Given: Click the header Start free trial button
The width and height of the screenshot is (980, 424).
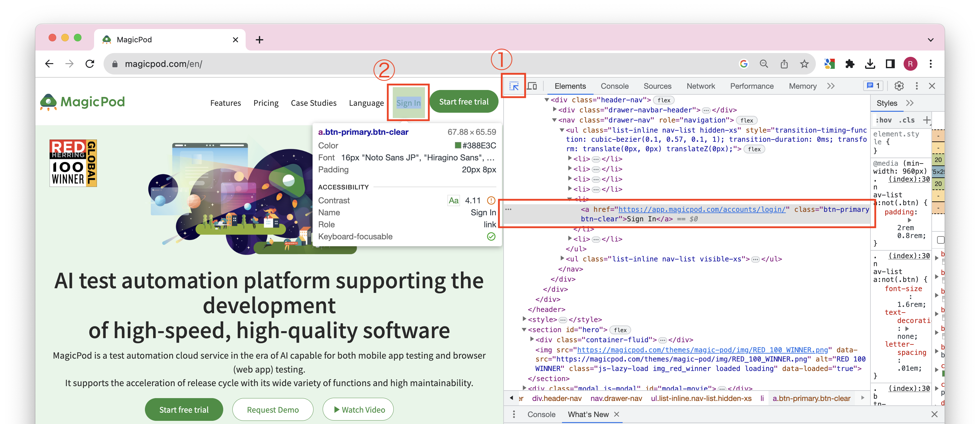Looking at the screenshot, I should (464, 102).
